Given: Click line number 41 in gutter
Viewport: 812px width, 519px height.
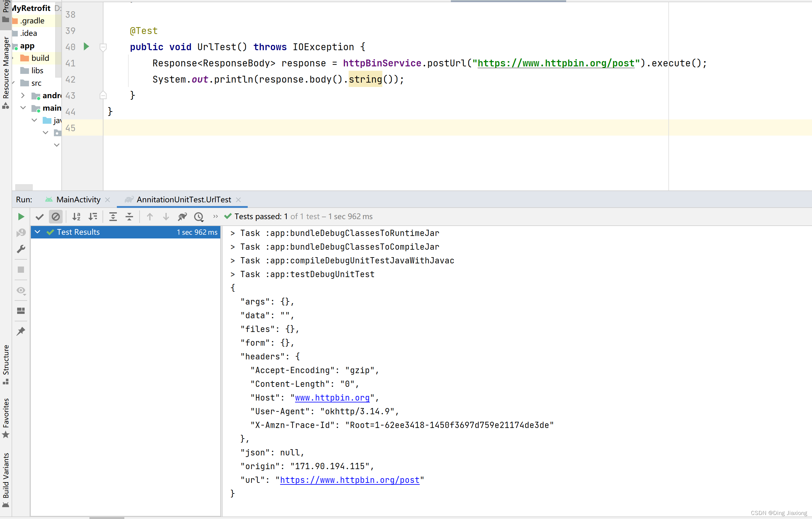Looking at the screenshot, I should 70,63.
